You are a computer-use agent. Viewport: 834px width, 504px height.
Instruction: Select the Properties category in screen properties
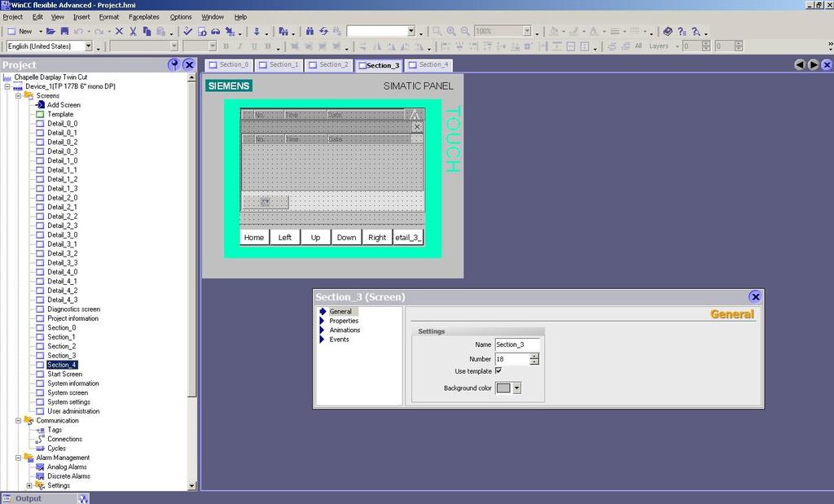point(344,321)
